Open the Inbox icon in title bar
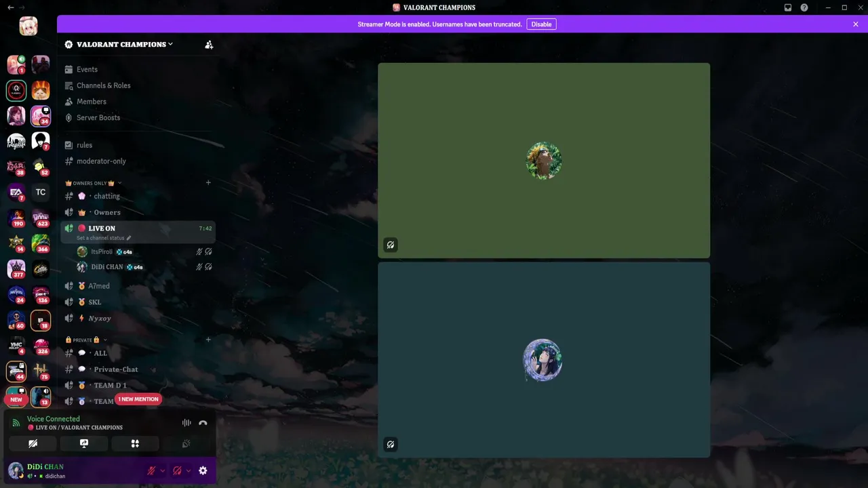This screenshot has height=488, width=868. coord(788,7)
